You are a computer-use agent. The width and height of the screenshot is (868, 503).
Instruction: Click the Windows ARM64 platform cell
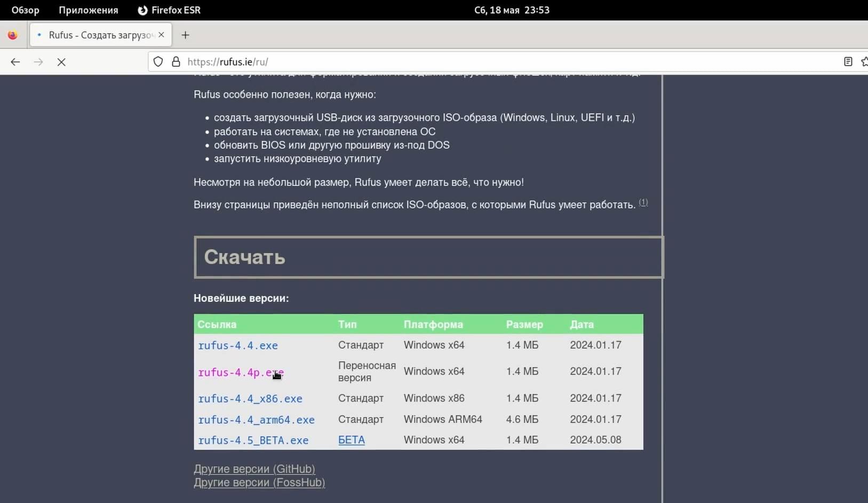click(x=443, y=419)
